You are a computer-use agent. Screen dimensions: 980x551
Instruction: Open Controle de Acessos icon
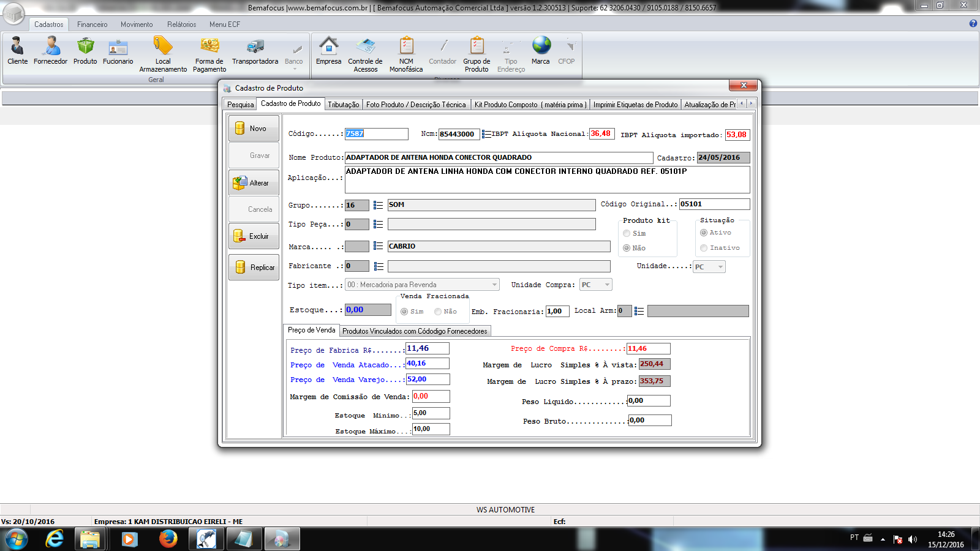pyautogui.click(x=365, y=54)
